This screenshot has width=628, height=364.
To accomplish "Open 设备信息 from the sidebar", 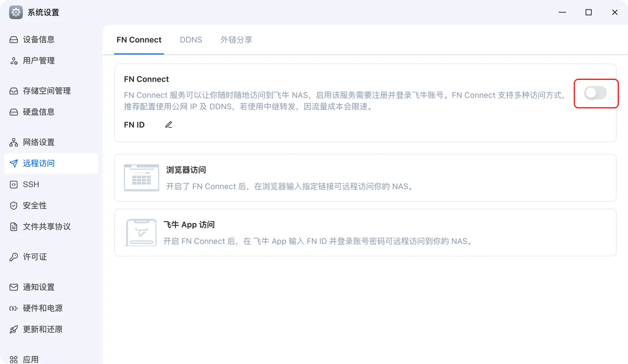I will [39, 39].
